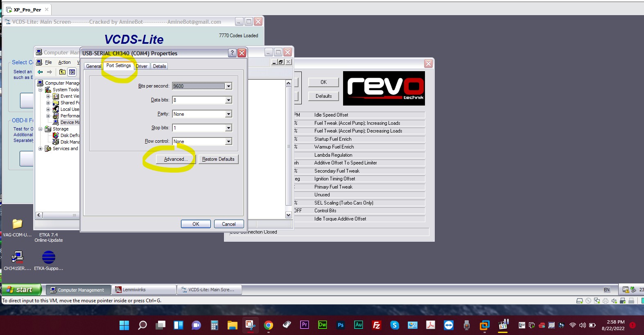Viewport: 644px width, 335px height.
Task: Open Google Chrome from the taskbar
Action: tap(269, 325)
